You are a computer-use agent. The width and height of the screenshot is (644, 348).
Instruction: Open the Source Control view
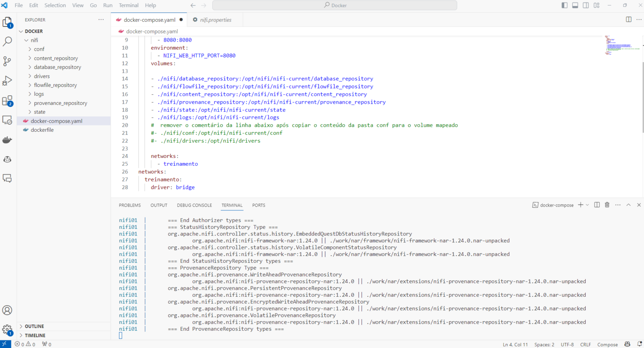click(x=7, y=61)
